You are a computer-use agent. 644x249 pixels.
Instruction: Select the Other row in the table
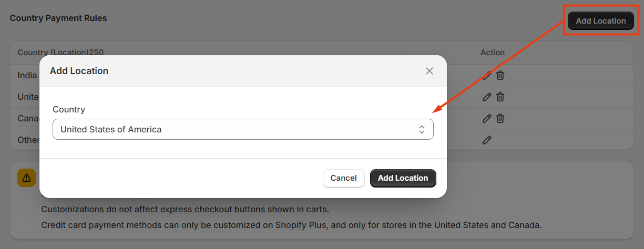tap(28, 140)
